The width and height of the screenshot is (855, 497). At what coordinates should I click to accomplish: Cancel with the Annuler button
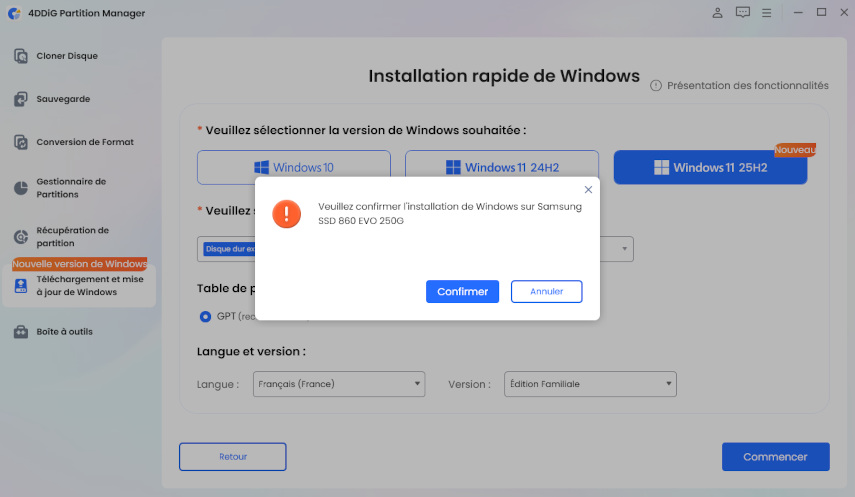(546, 291)
